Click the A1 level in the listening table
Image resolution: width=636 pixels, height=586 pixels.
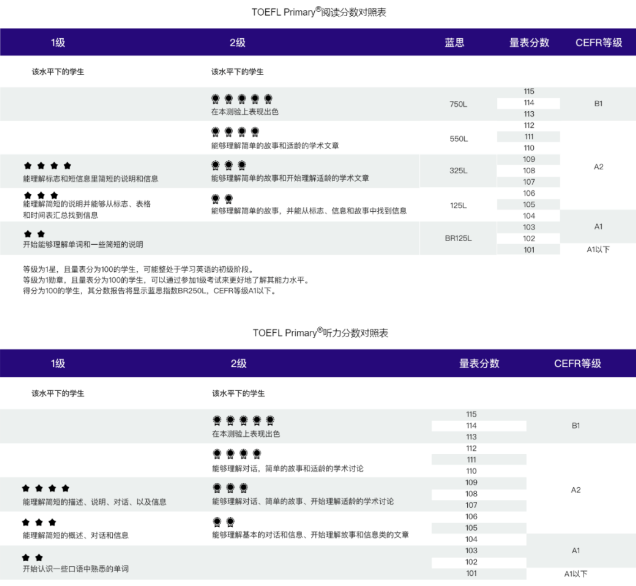576,550
